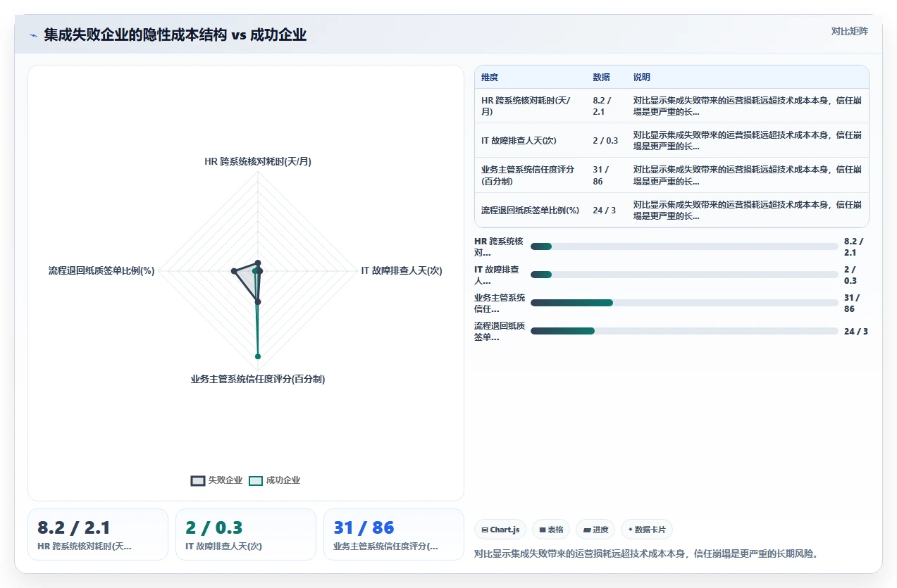The image size is (897, 588).
Task: Toggle the 失败企业 legend swatch
Action: [198, 481]
